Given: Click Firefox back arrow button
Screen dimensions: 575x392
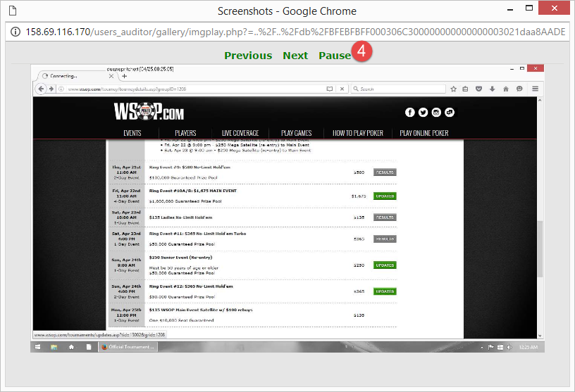Looking at the screenshot, I should coord(41,89).
